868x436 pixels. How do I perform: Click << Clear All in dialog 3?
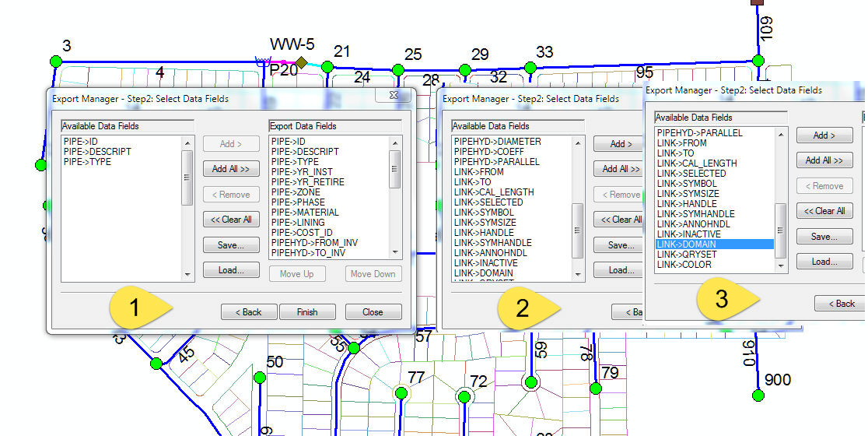pyautogui.click(x=824, y=211)
